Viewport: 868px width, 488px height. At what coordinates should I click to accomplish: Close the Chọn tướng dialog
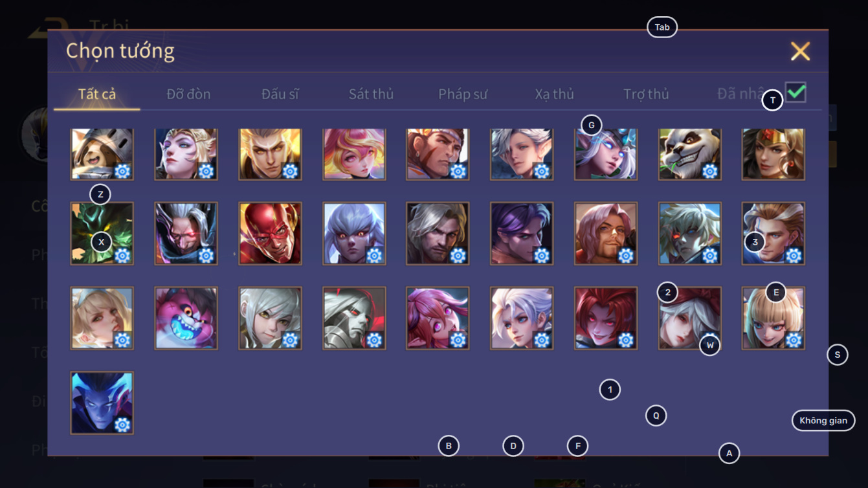(x=800, y=51)
